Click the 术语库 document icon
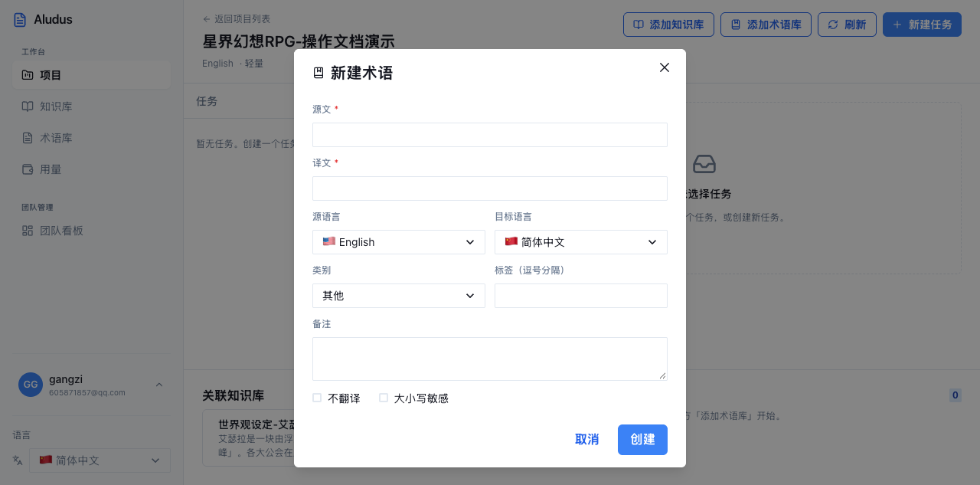The width and height of the screenshot is (980, 485). coord(28,138)
